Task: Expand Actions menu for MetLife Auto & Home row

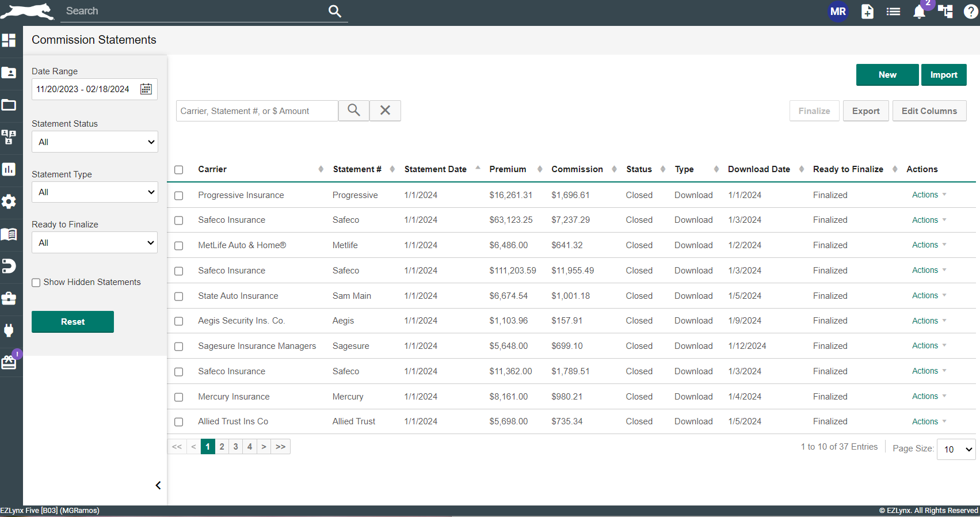Action: [x=929, y=245]
